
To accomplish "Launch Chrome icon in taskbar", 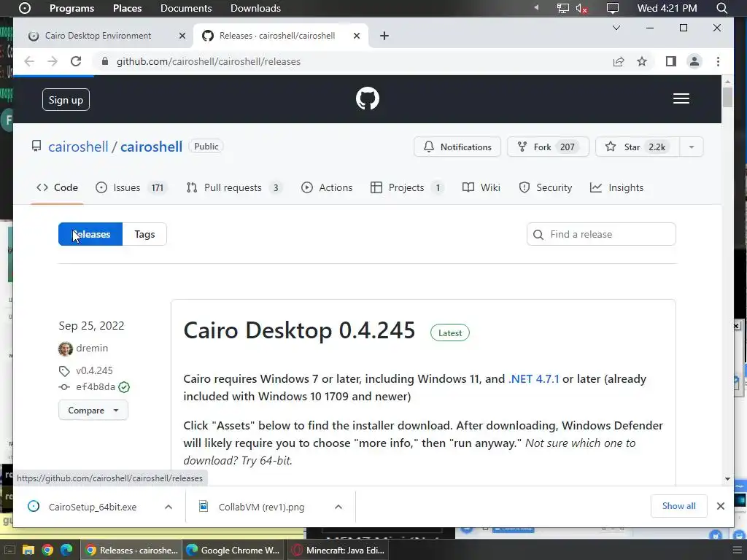I will click(47, 550).
